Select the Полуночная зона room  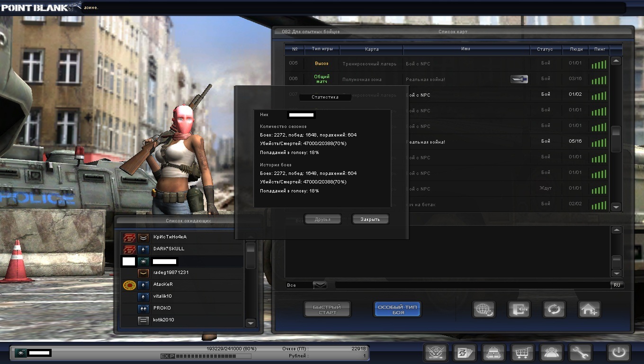[447, 79]
